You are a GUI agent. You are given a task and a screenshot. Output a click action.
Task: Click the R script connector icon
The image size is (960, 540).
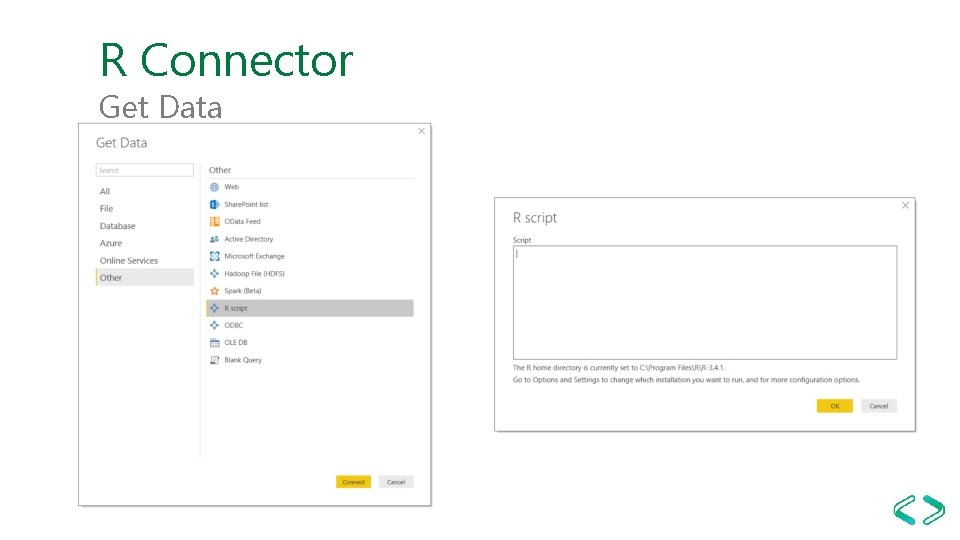[214, 308]
